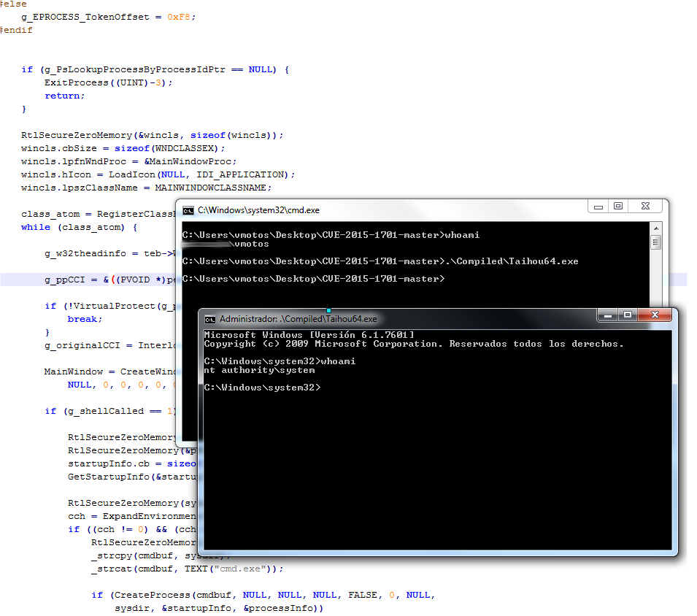Click 'wincls.lpfnWndProc = &MainWindowProc;' line

[129, 162]
